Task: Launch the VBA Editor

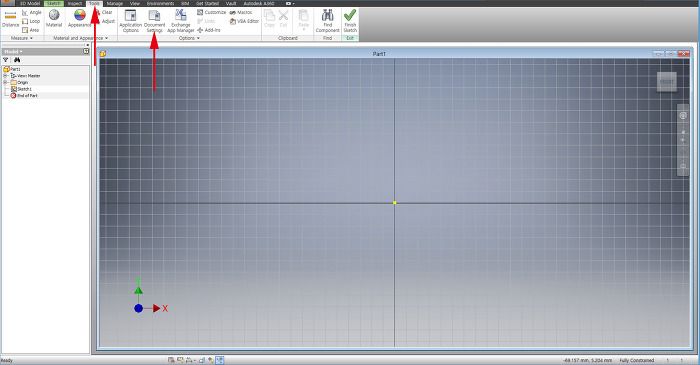Action: click(244, 21)
